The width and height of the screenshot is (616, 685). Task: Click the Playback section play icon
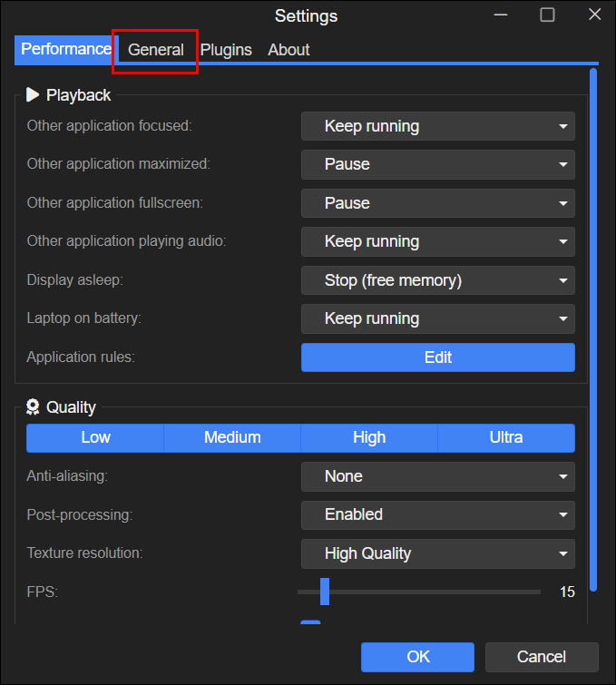coord(33,94)
